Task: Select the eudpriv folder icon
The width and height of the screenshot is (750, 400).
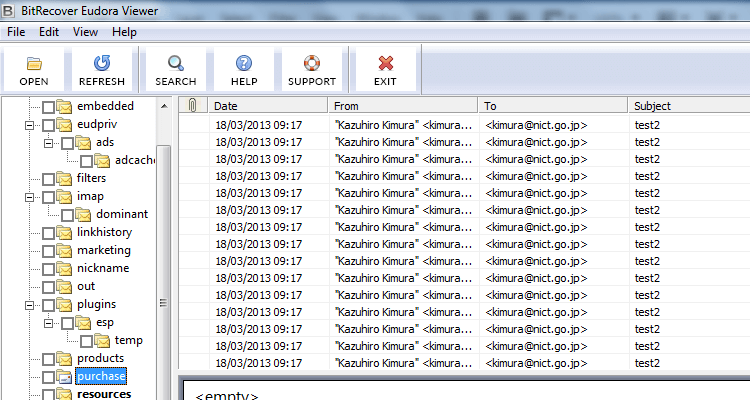Action: 64,124
